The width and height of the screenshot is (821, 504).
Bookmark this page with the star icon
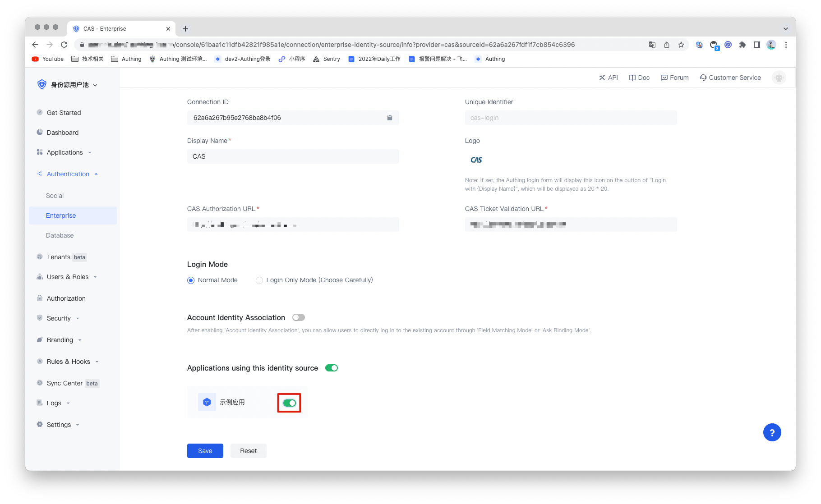coord(681,45)
